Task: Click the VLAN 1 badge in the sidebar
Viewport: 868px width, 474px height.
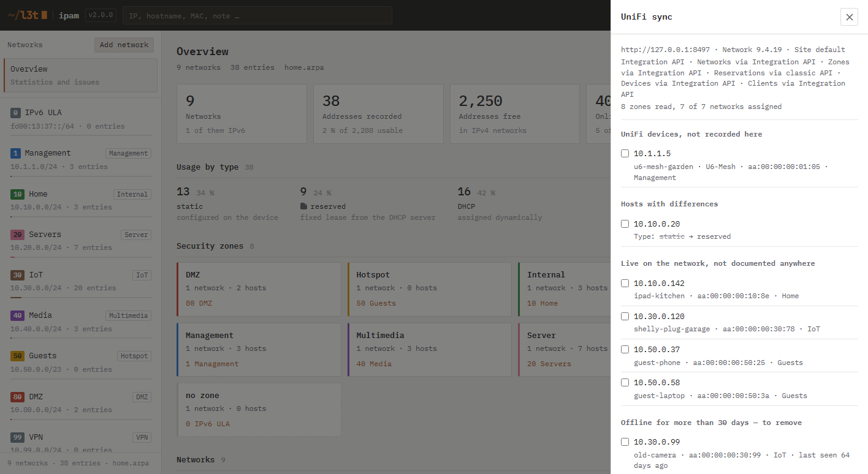Action: [x=16, y=153]
